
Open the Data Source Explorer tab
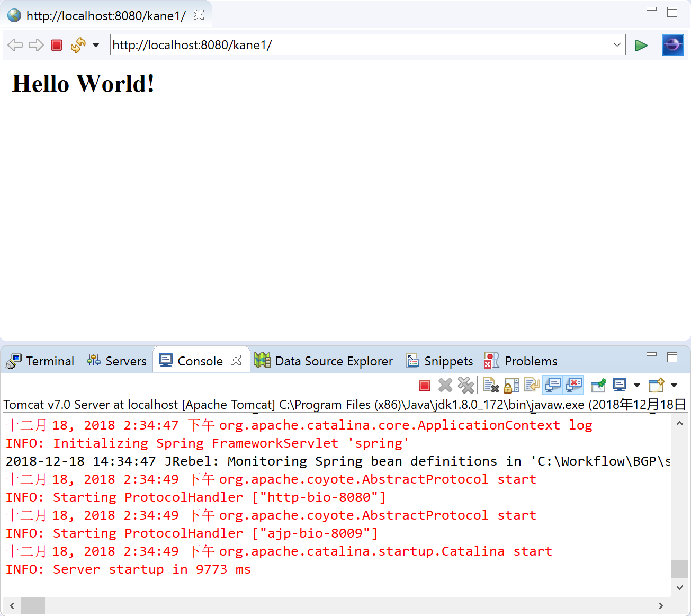coord(324,361)
